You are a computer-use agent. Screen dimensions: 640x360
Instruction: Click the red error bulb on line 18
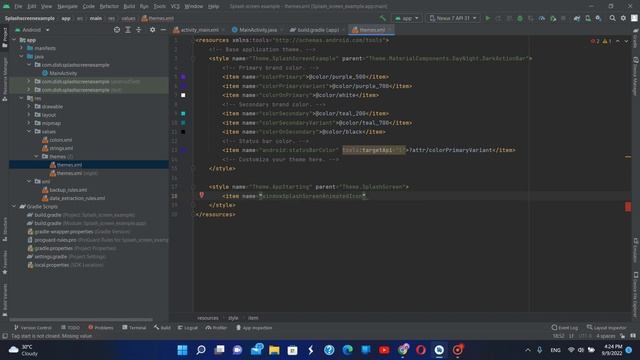tap(202, 196)
